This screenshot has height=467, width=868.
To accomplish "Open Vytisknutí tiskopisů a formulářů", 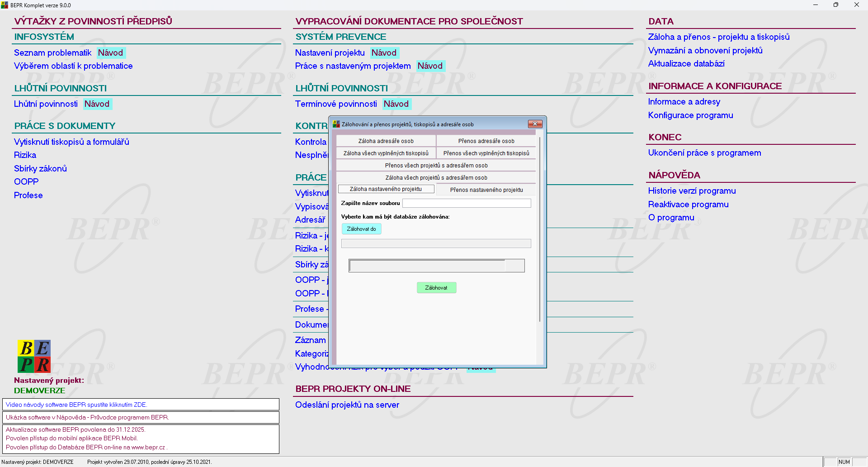I will click(71, 142).
